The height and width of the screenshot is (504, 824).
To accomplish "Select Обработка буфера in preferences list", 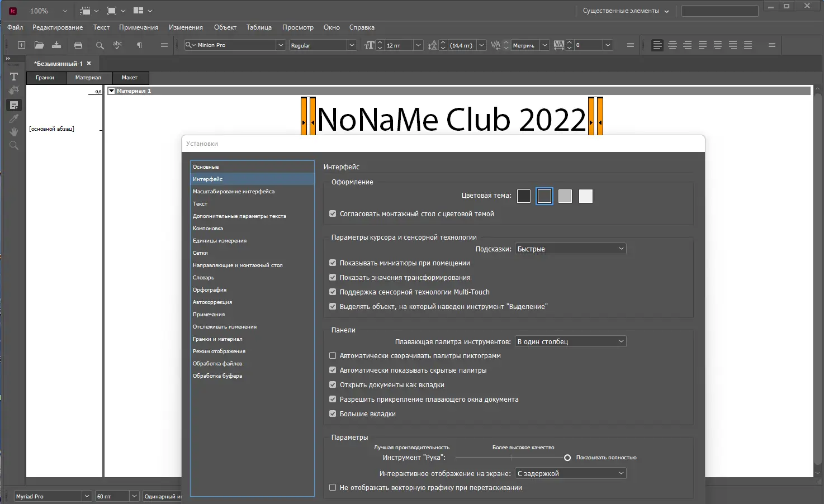I will pos(252,375).
